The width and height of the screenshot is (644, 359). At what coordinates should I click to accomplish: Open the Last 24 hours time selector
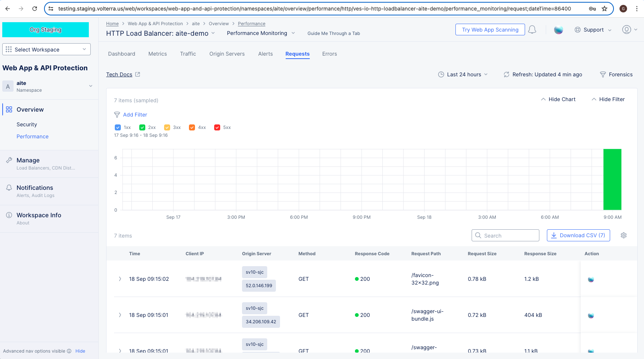coord(463,74)
